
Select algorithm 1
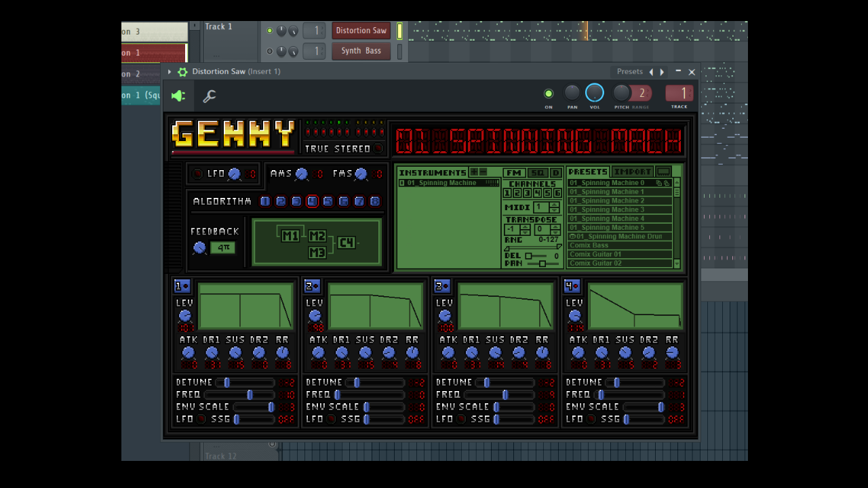[265, 201]
